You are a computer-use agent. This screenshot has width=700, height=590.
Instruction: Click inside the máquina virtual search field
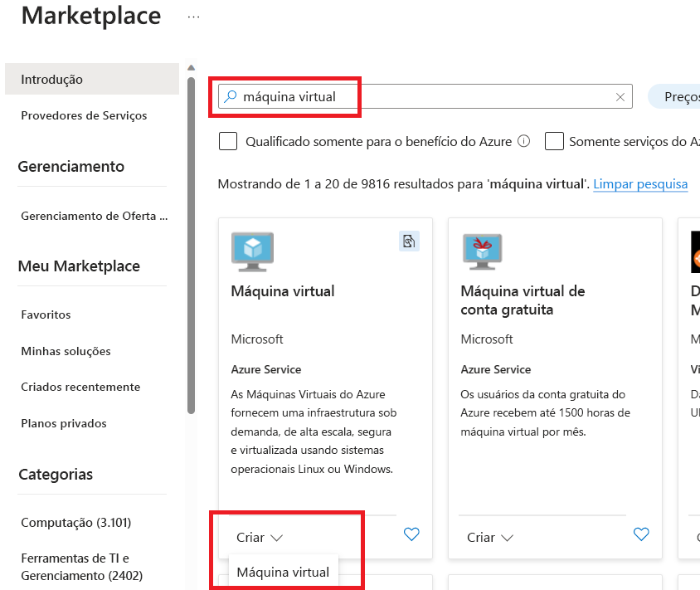pyautogui.click(x=373, y=97)
